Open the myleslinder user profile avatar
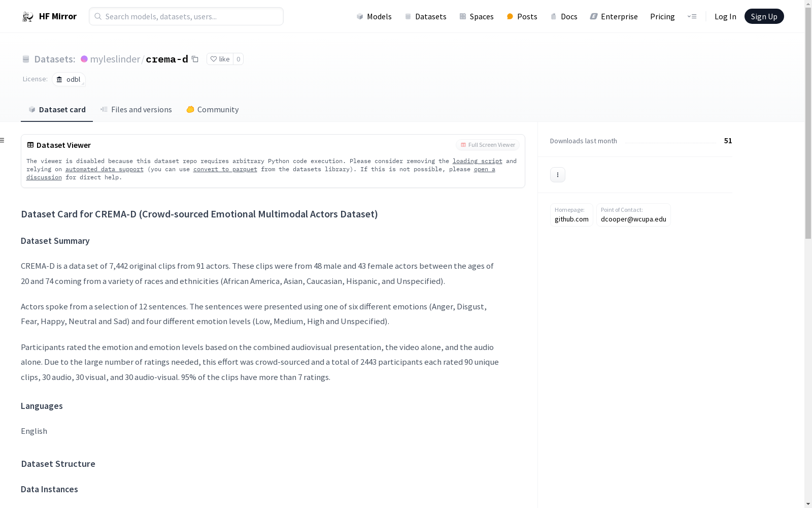This screenshot has height=508, width=812. point(84,59)
